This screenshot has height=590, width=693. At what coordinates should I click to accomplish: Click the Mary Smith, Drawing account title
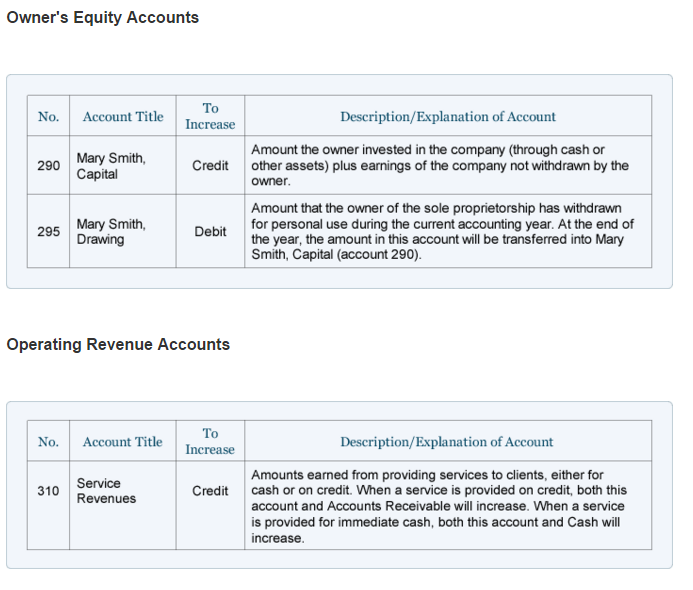[x=111, y=231]
